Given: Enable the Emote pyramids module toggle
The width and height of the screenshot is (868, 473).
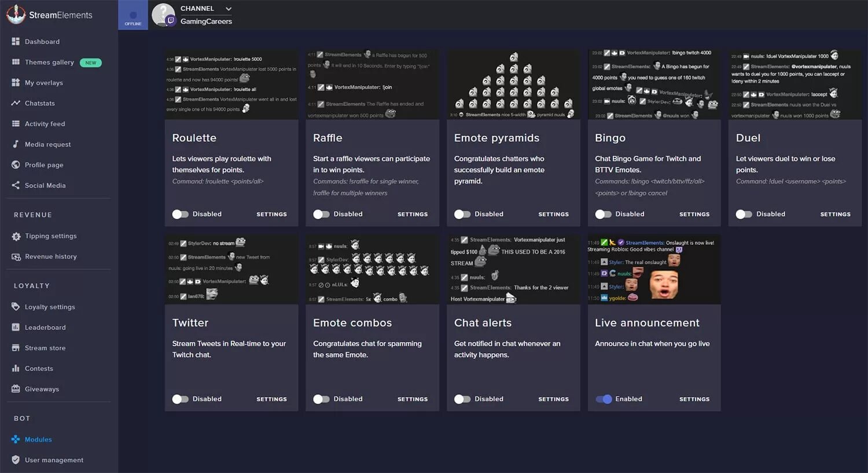Looking at the screenshot, I should [x=462, y=214].
